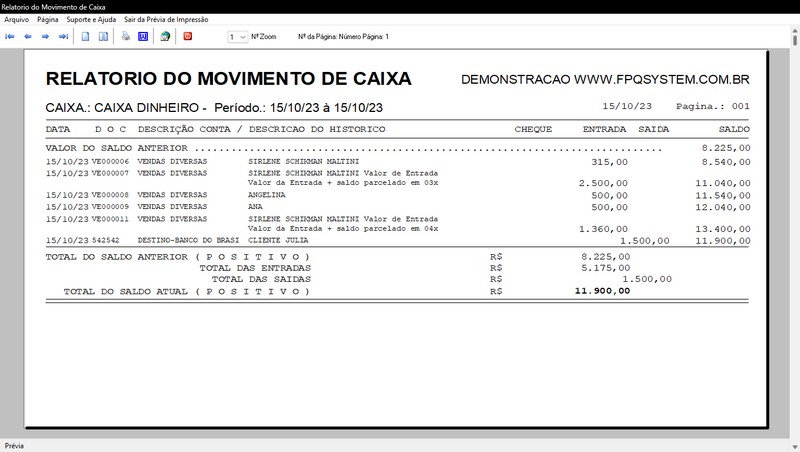Select single page view icon

click(86, 36)
